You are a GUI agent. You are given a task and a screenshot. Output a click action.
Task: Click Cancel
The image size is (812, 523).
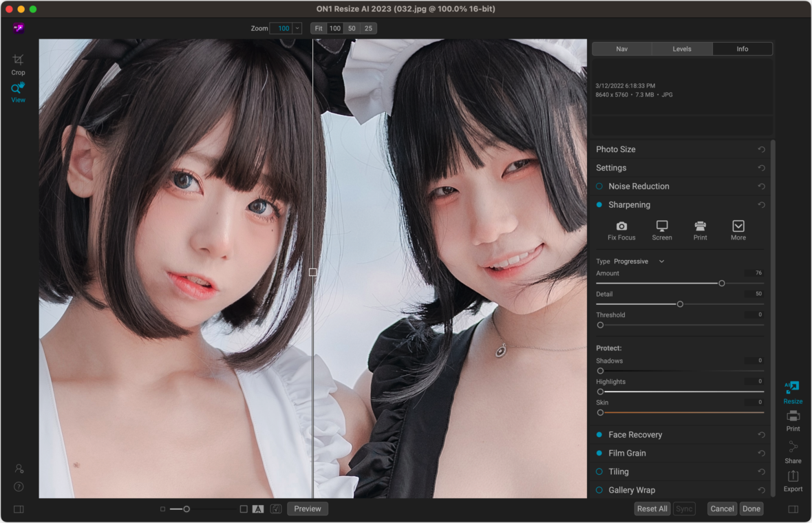pos(722,509)
